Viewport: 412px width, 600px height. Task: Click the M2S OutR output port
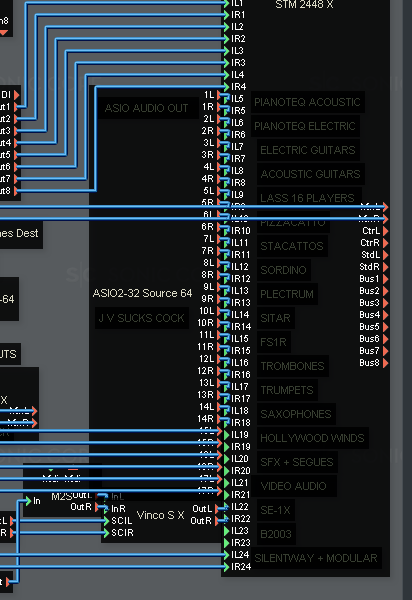[97, 507]
